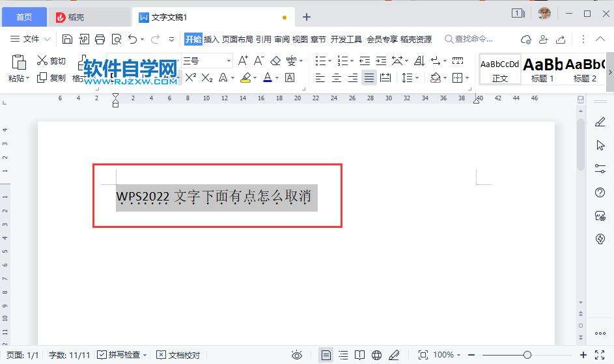Click the sort A-Z icon

point(419,61)
